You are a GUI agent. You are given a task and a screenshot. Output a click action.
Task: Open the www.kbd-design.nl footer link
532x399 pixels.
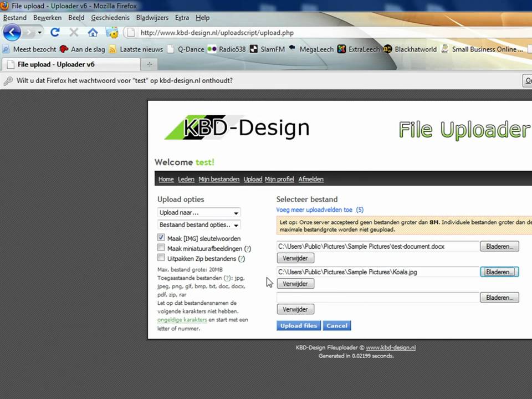[x=391, y=347]
